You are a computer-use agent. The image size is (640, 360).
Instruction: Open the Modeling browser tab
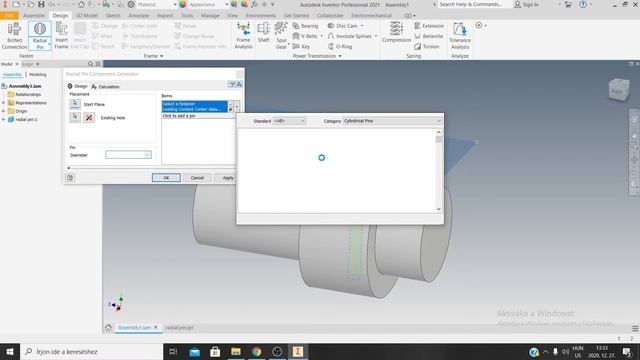coord(38,75)
